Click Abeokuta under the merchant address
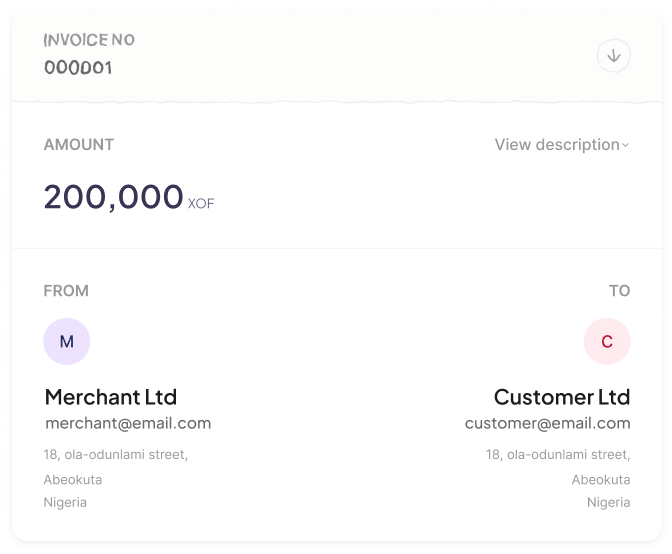Screen dimensions: 672x554 [73, 479]
